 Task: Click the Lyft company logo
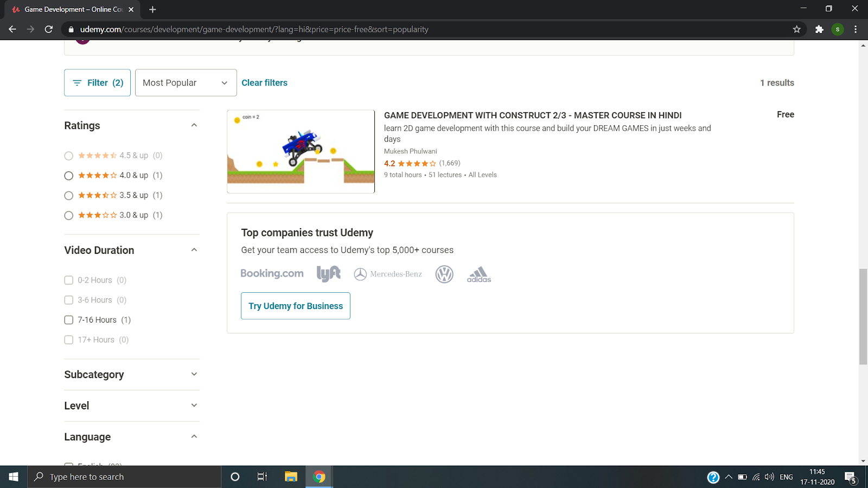pos(329,274)
